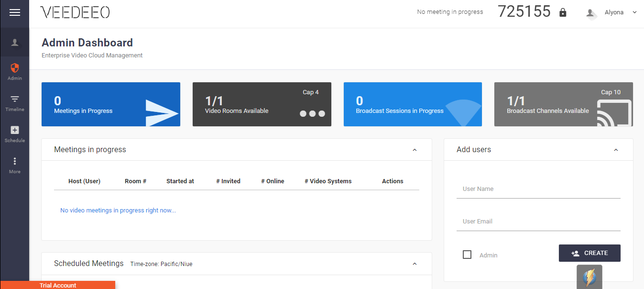This screenshot has width=644, height=289.
Task: Enable the Admin checkbox
Action: tap(467, 255)
